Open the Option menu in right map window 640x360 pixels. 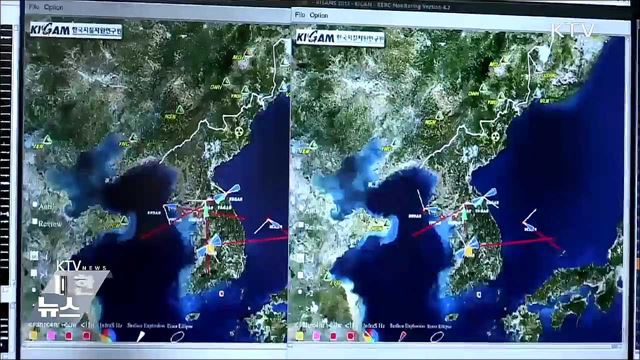pos(319,15)
